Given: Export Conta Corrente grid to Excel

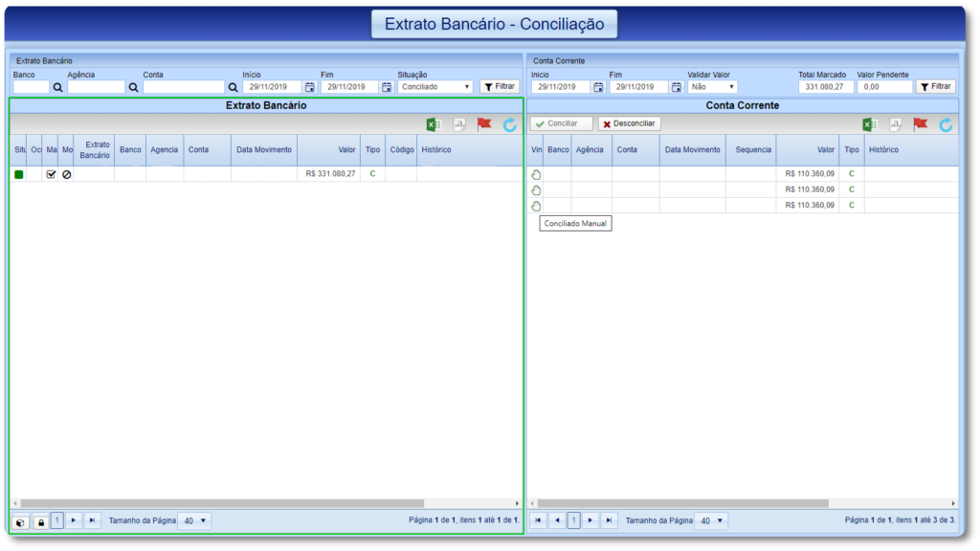Looking at the screenshot, I should [870, 124].
